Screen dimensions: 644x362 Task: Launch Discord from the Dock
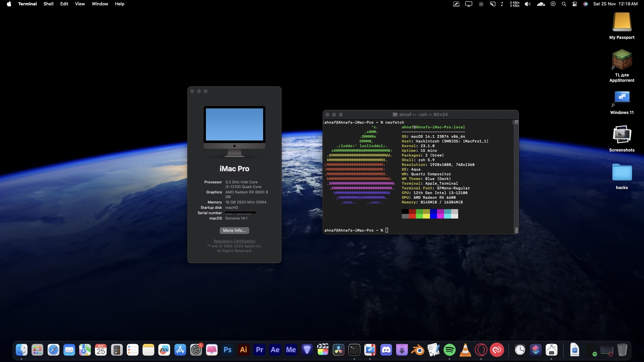click(386, 350)
